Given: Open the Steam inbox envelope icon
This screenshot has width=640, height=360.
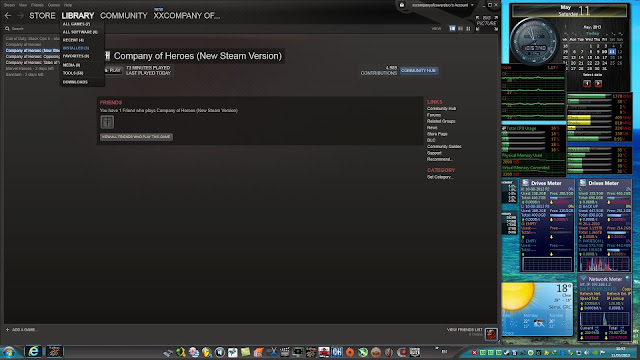Looking at the screenshot, I should tap(402, 5).
